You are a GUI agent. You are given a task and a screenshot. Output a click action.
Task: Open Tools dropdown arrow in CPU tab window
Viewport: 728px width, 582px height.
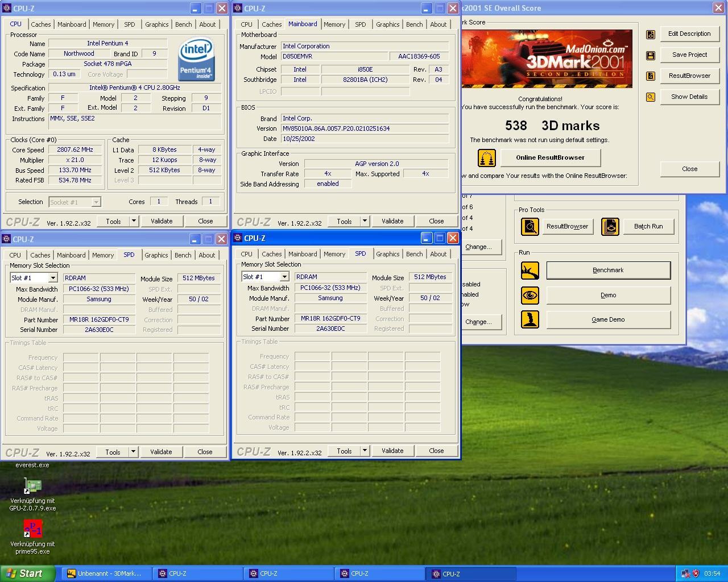click(134, 221)
